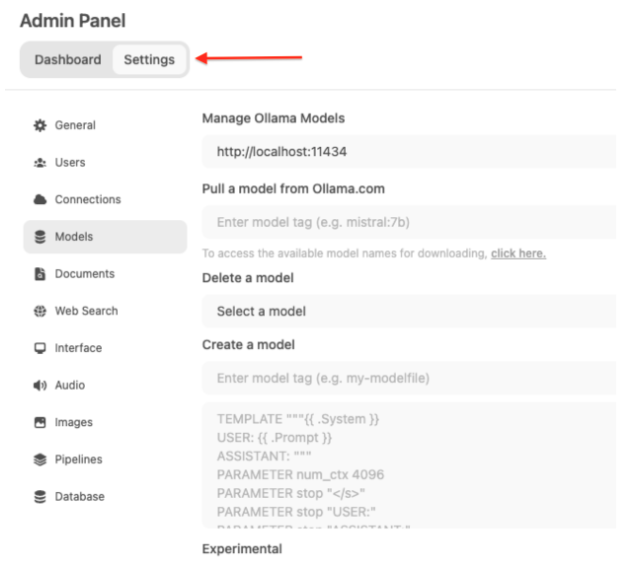Click the General gear icon

[x=40, y=126]
